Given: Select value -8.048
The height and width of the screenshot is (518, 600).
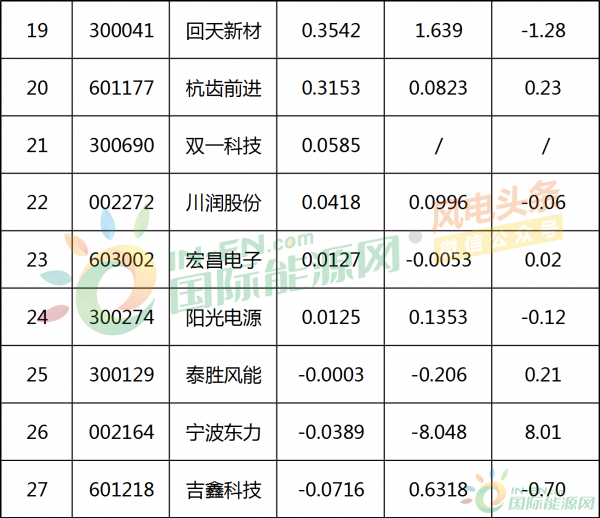Looking at the screenshot, I should point(439,432).
